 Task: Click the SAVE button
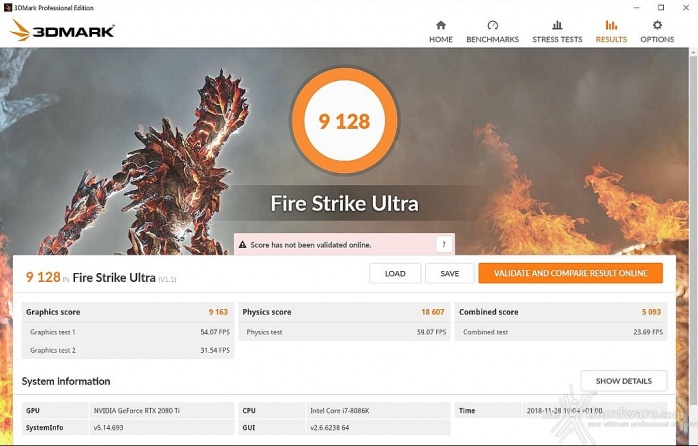coord(450,273)
